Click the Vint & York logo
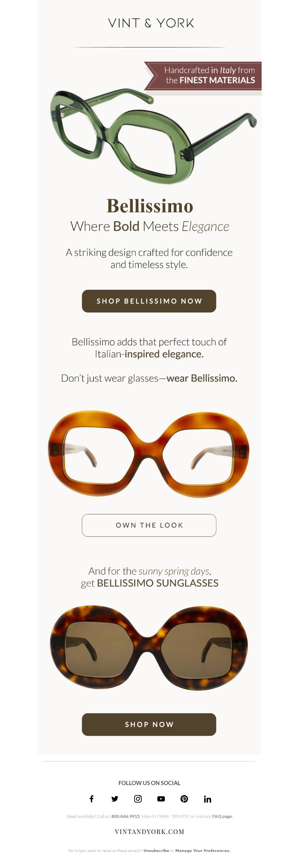Image resolution: width=299 pixels, height=868 pixels. [151, 23]
